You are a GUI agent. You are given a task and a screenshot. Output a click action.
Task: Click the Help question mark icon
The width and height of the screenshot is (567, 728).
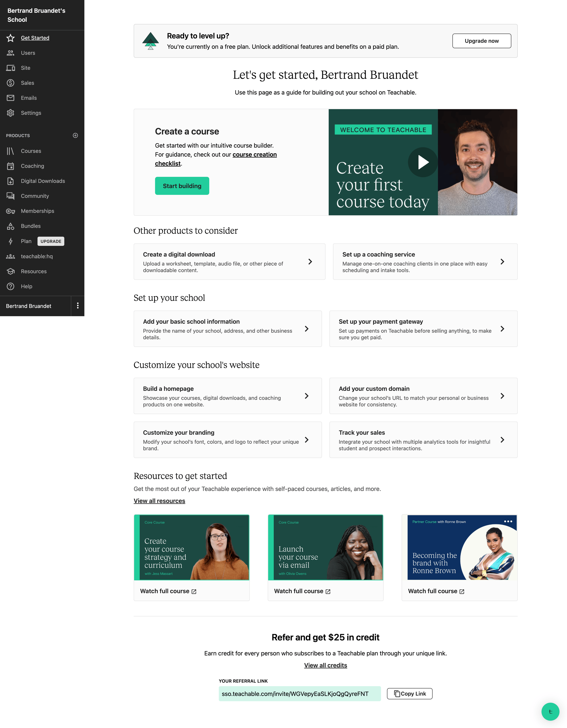pyautogui.click(x=11, y=286)
